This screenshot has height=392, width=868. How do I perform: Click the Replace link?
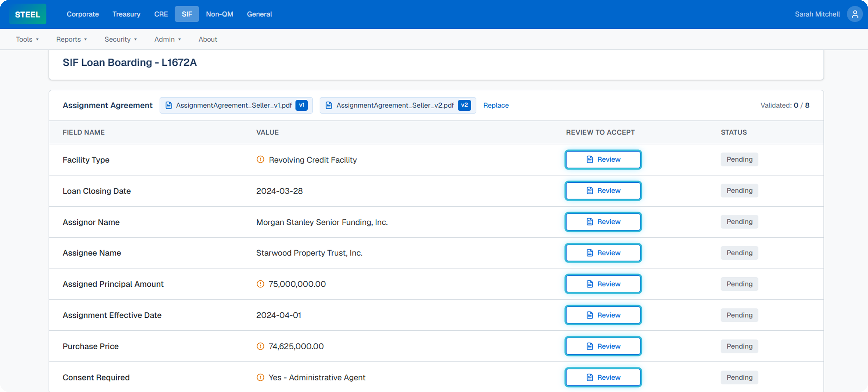(496, 105)
